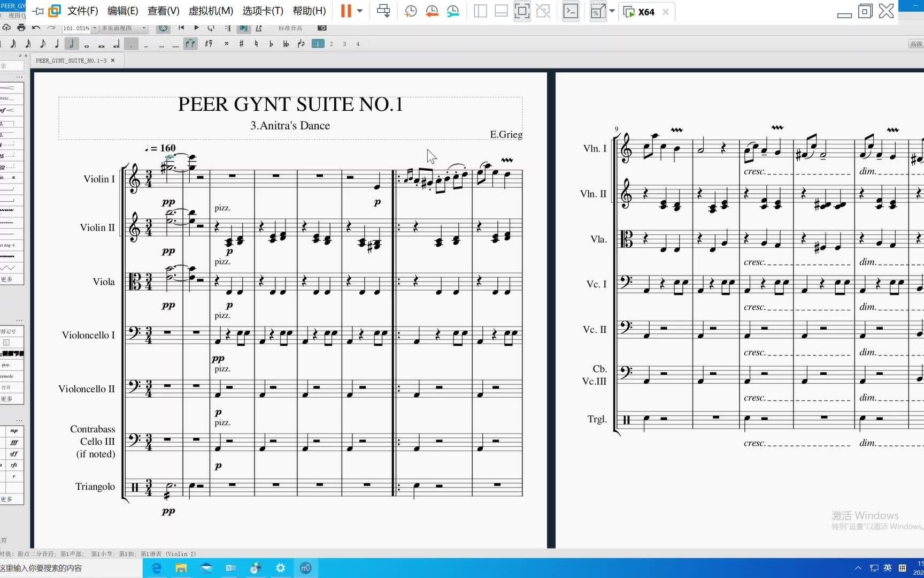This screenshot has height=578, width=924.
Task: Send Ctrl+Alt+Del to the virtual machine
Action: (383, 11)
